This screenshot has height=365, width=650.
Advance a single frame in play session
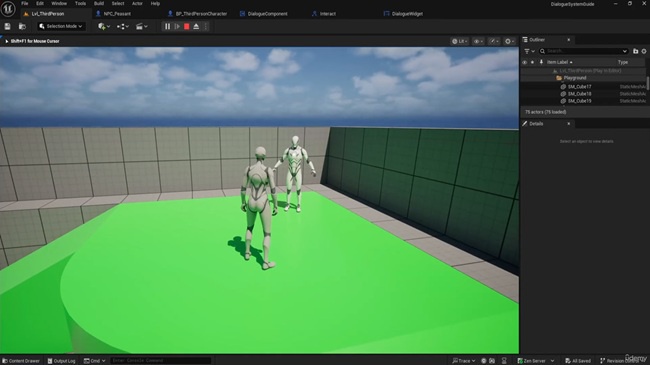(x=177, y=27)
